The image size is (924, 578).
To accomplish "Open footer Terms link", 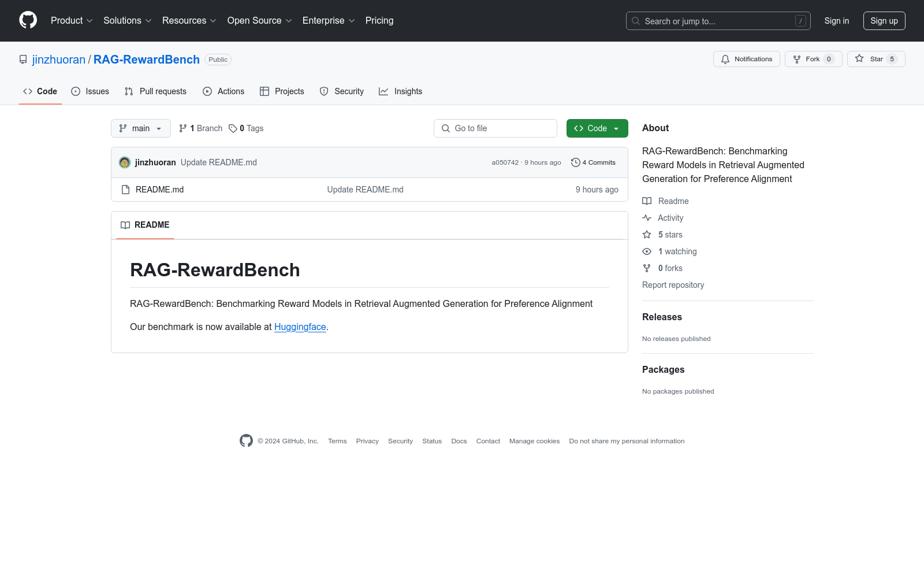I will tap(337, 441).
